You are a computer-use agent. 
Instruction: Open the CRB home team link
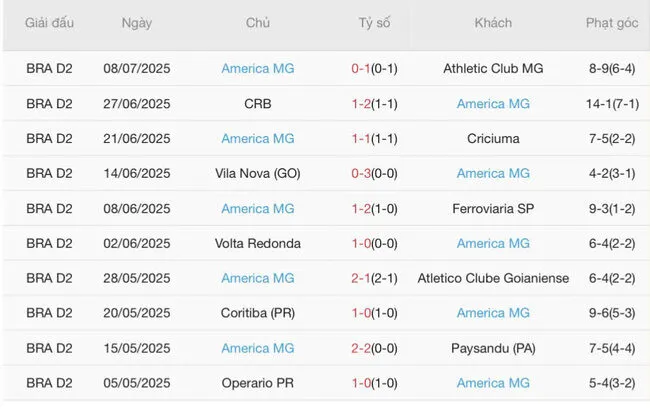coord(257,104)
